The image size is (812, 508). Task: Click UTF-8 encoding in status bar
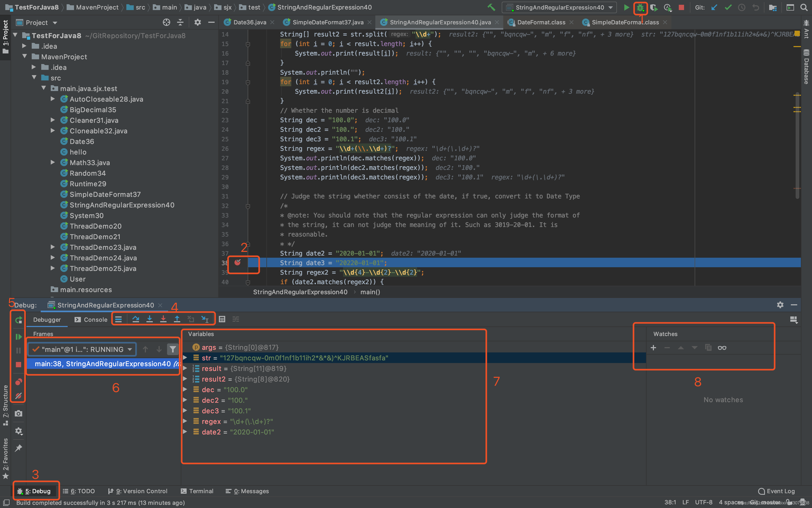point(703,502)
